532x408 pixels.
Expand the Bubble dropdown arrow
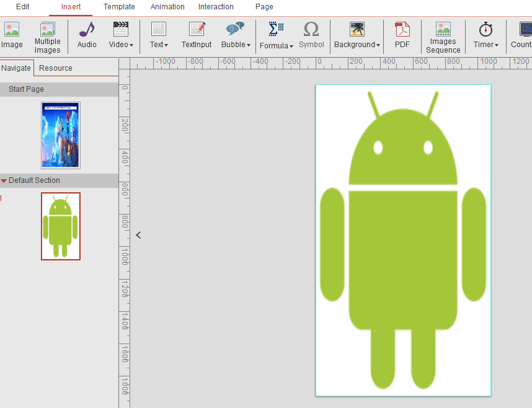249,45
